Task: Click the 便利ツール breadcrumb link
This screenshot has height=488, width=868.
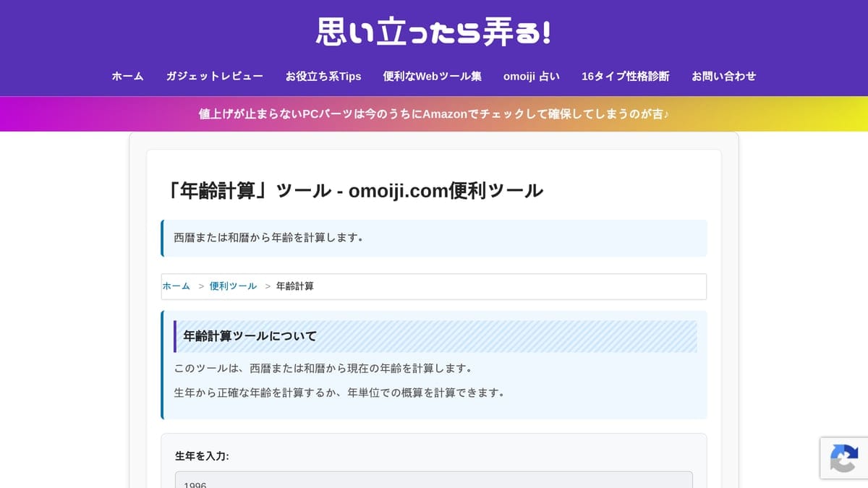Action: [233, 286]
